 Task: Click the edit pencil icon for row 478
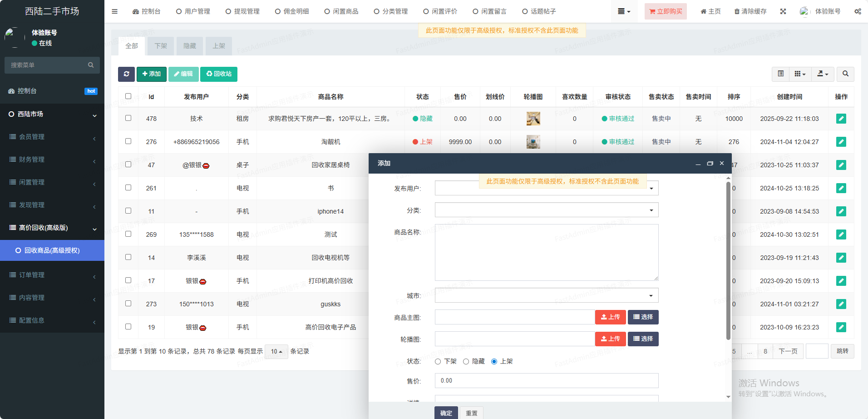click(841, 119)
